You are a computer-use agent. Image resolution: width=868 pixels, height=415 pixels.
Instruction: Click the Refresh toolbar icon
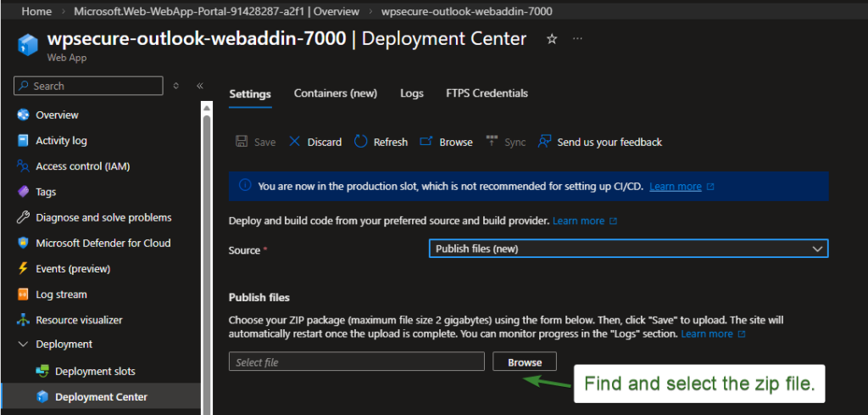click(x=361, y=142)
